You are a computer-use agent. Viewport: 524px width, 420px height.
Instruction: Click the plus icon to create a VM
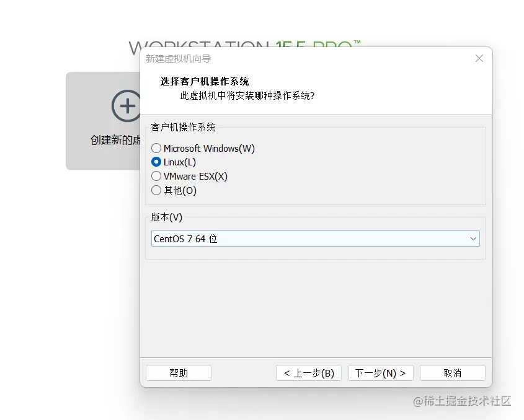point(126,106)
